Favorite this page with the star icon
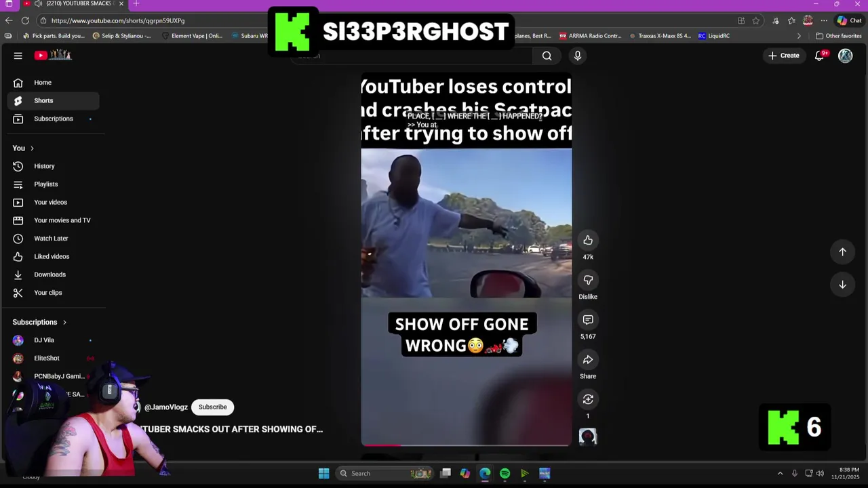The height and width of the screenshot is (488, 868). click(755, 20)
